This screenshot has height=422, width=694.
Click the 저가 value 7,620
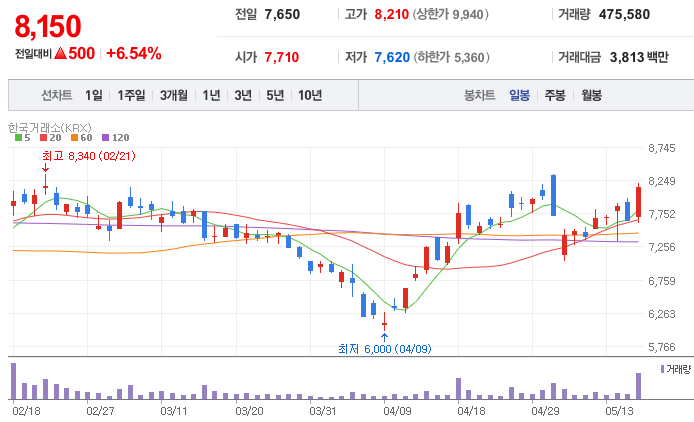(392, 57)
